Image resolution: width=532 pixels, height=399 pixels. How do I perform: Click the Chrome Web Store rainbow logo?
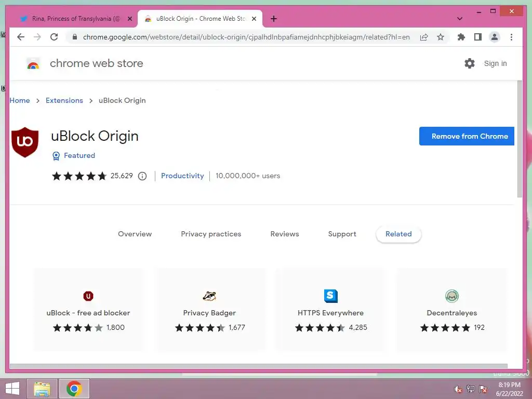[x=33, y=63]
